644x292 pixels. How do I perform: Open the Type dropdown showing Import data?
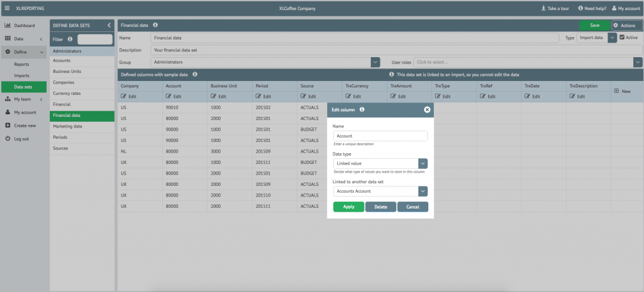tap(613, 38)
